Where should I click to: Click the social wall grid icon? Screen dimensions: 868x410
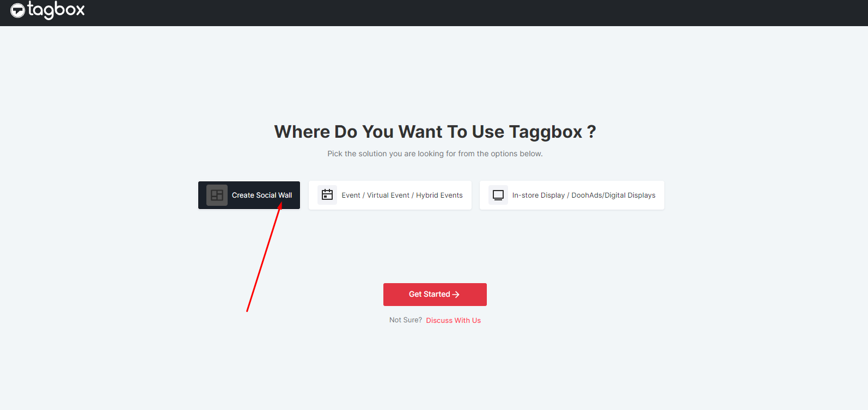tap(217, 195)
